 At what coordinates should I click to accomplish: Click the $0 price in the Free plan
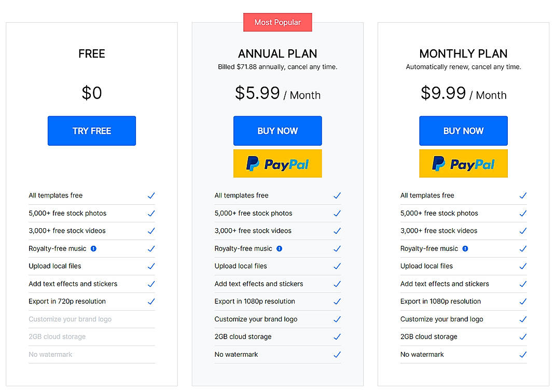click(92, 93)
